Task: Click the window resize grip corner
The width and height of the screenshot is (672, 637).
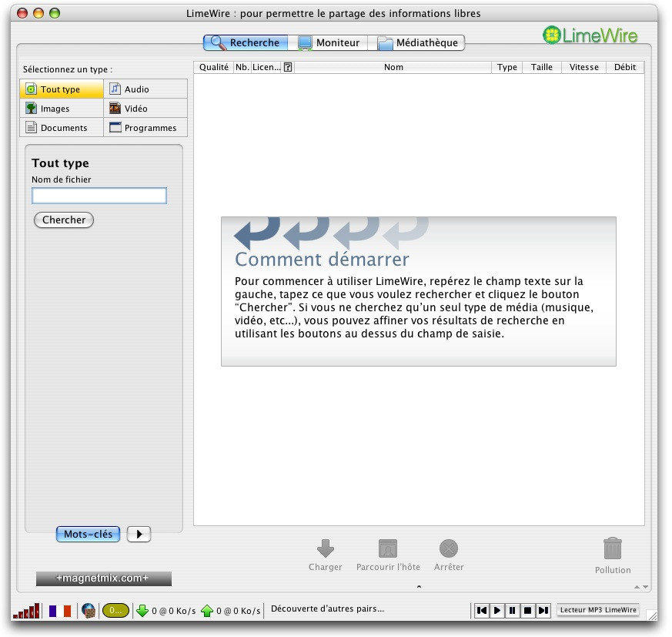Action: tap(652, 615)
